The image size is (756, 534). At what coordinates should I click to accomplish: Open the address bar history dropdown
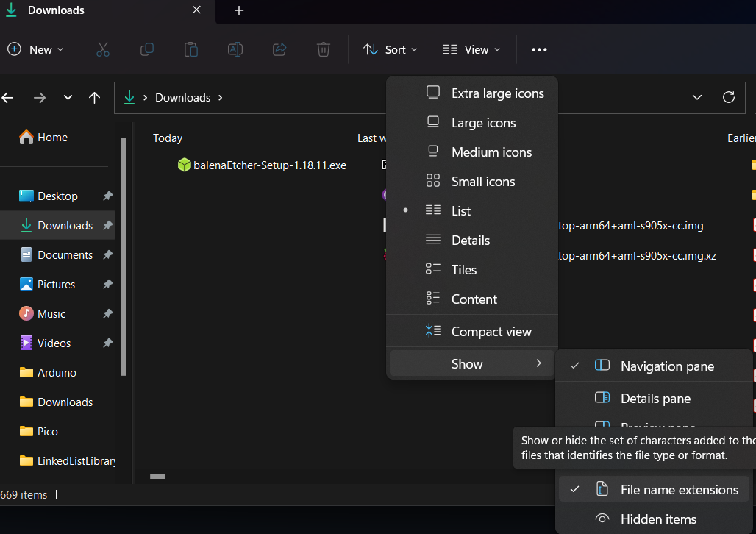tap(696, 97)
